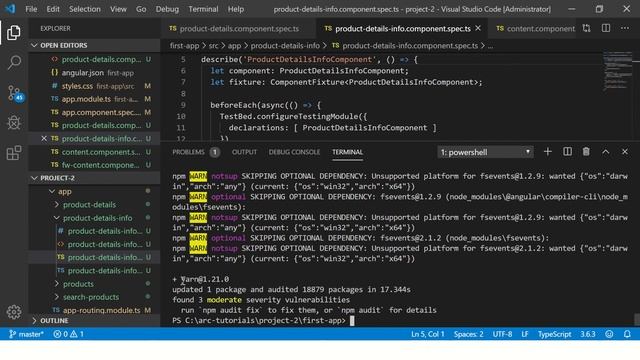Close product-details-info.c... in Open Editors
640x360 pixels.
44,138
